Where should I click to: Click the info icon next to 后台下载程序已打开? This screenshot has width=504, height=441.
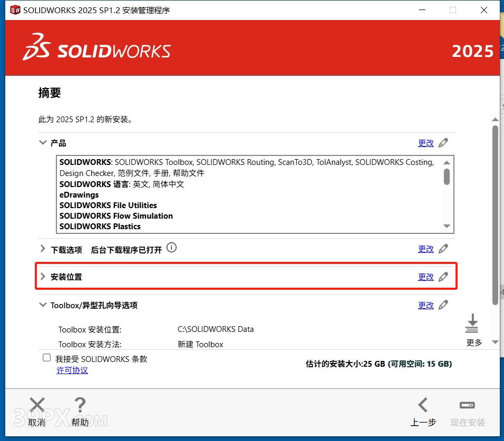[171, 247]
